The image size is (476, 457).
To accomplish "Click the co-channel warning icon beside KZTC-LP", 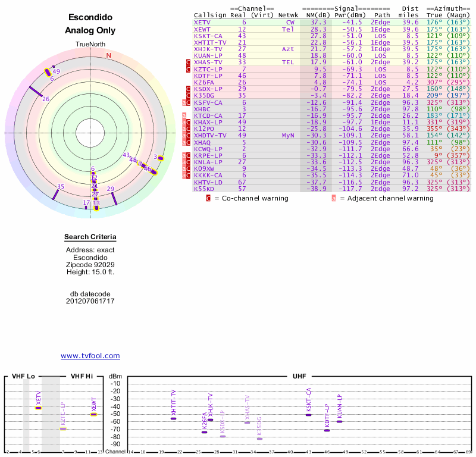I will 188,69.
